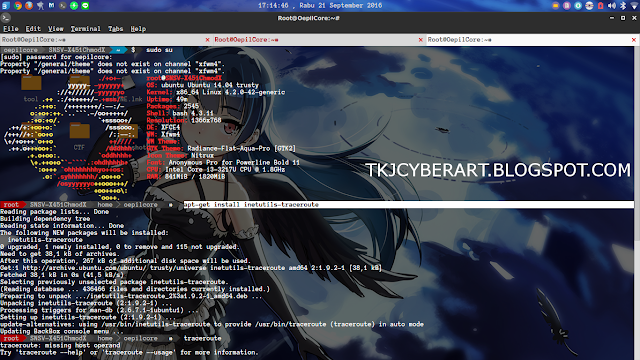
Task: Open the File menu
Action: pyautogui.click(x=11, y=29)
